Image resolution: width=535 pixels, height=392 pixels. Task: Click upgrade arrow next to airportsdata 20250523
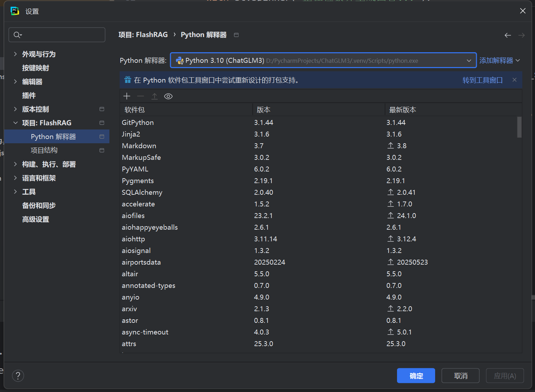(x=391, y=262)
